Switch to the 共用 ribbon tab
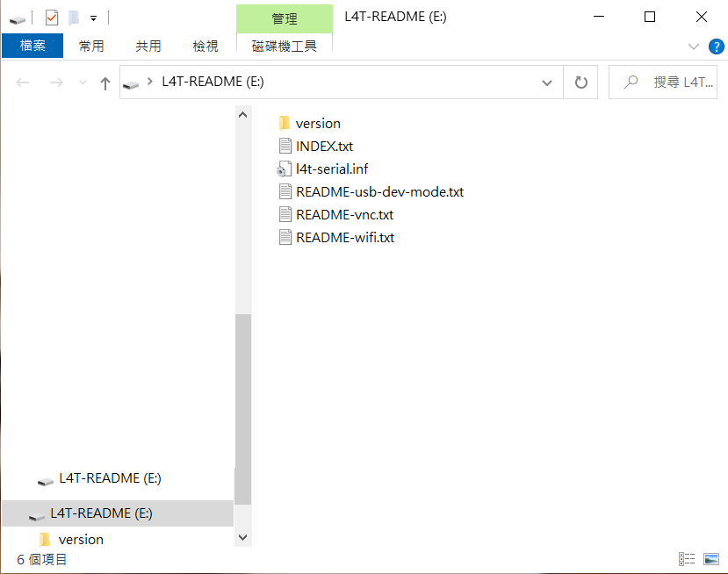This screenshot has width=728, height=574. 148,46
